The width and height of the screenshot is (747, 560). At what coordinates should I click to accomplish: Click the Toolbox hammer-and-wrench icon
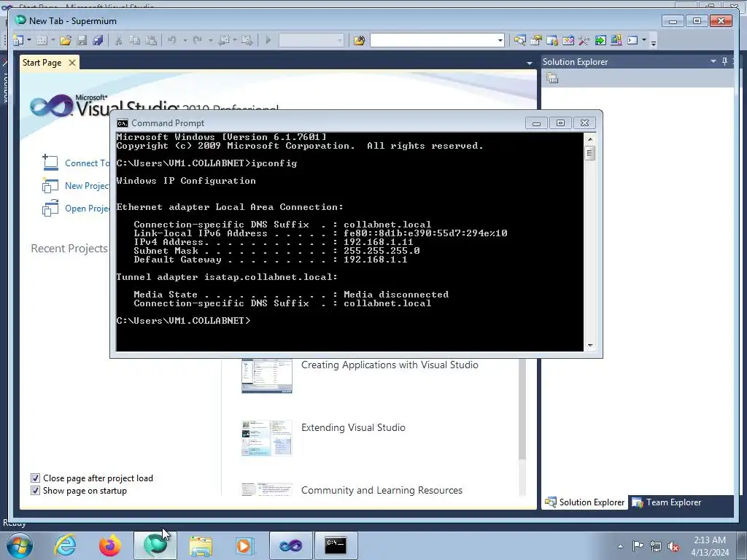(x=584, y=41)
